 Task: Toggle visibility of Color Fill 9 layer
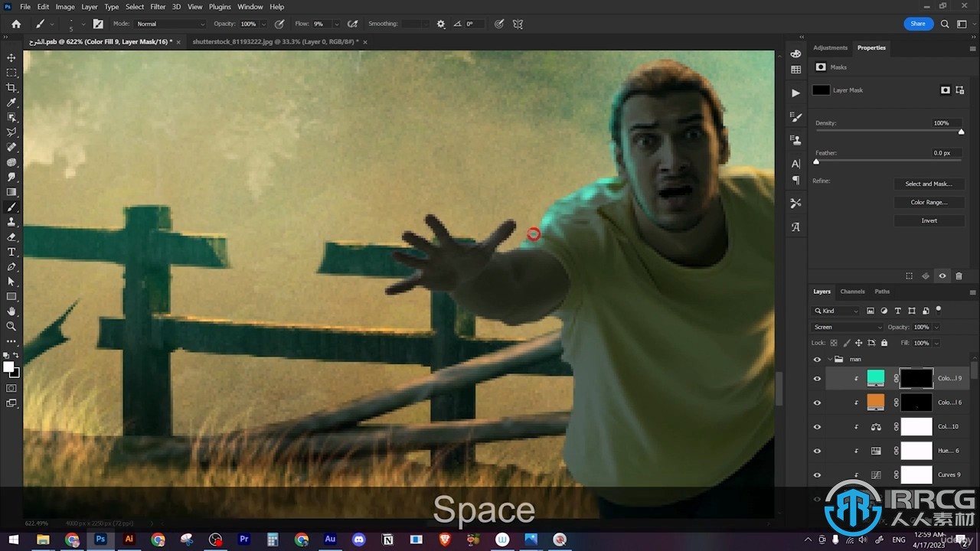[817, 378]
